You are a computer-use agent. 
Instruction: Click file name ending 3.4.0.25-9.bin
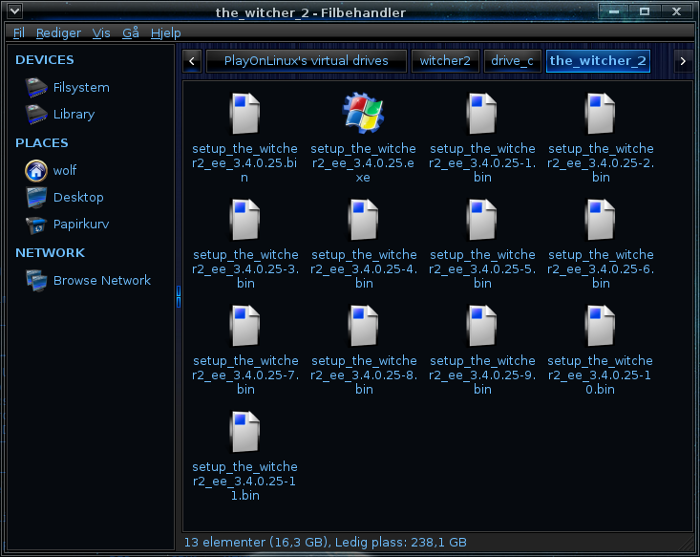(482, 375)
